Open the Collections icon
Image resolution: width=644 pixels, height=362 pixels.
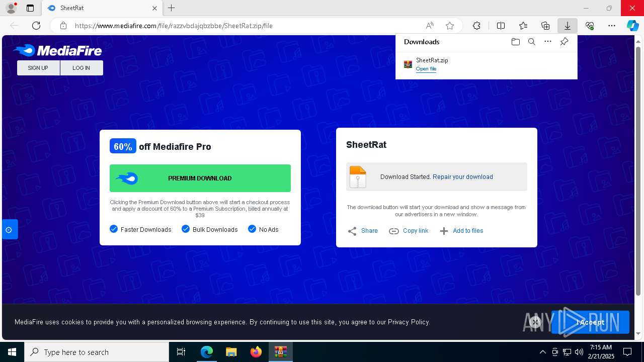point(545,26)
